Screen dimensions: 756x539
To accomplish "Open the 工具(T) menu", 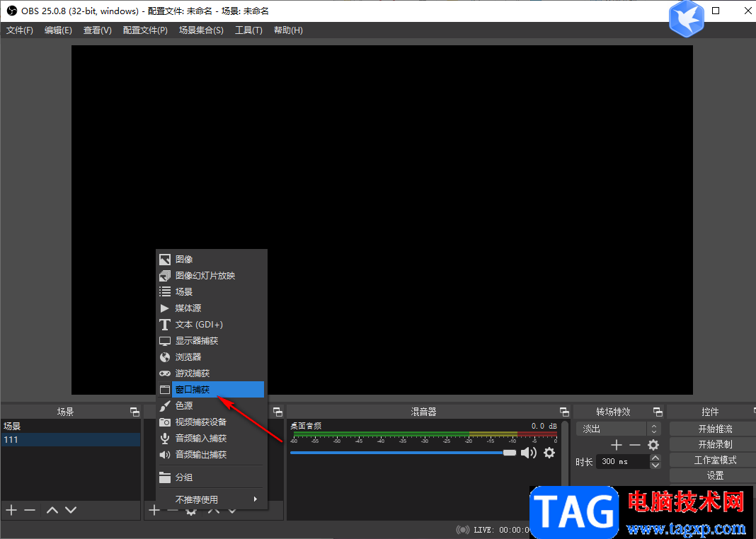I will (x=248, y=30).
